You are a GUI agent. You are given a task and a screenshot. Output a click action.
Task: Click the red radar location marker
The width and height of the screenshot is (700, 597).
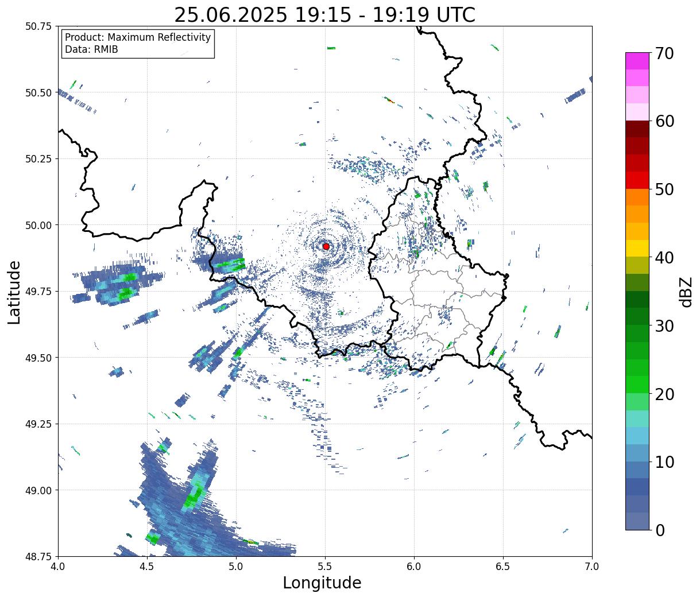click(326, 246)
